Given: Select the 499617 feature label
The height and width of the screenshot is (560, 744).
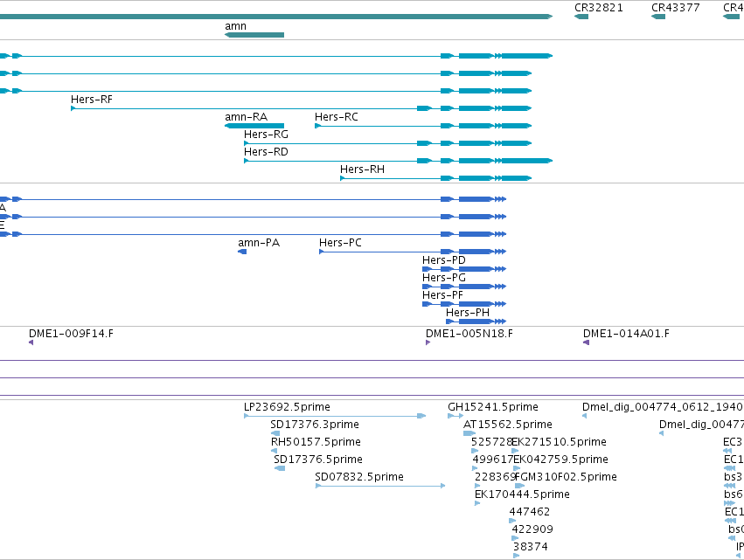Looking at the screenshot, I should pyautogui.click(x=493, y=460).
